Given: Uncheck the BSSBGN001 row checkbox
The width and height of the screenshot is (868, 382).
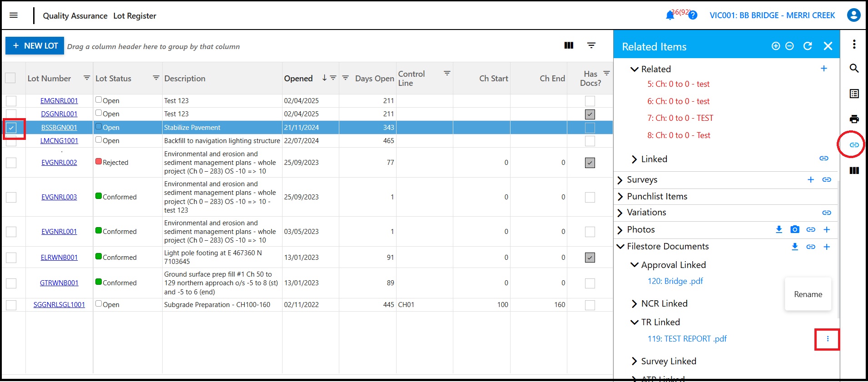Looking at the screenshot, I should point(11,128).
